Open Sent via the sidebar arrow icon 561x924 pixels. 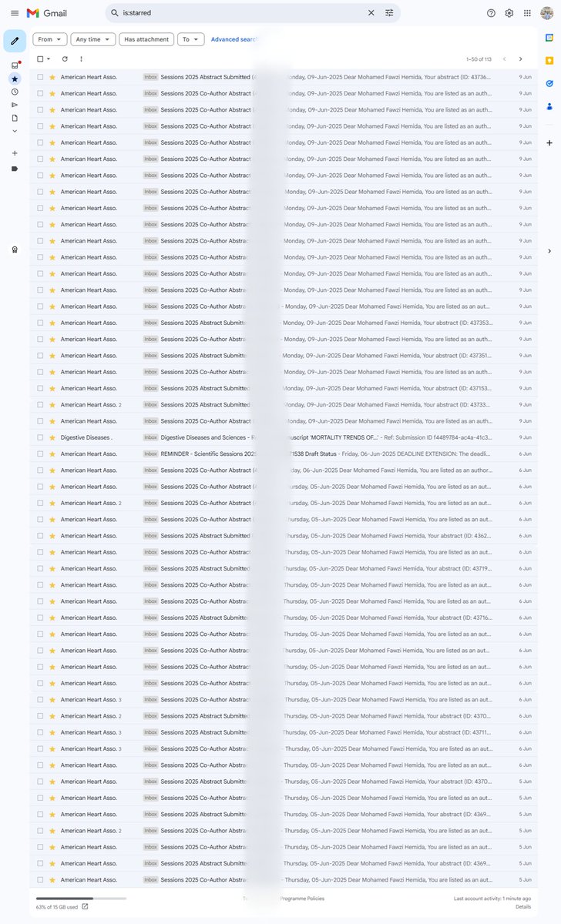(x=15, y=105)
